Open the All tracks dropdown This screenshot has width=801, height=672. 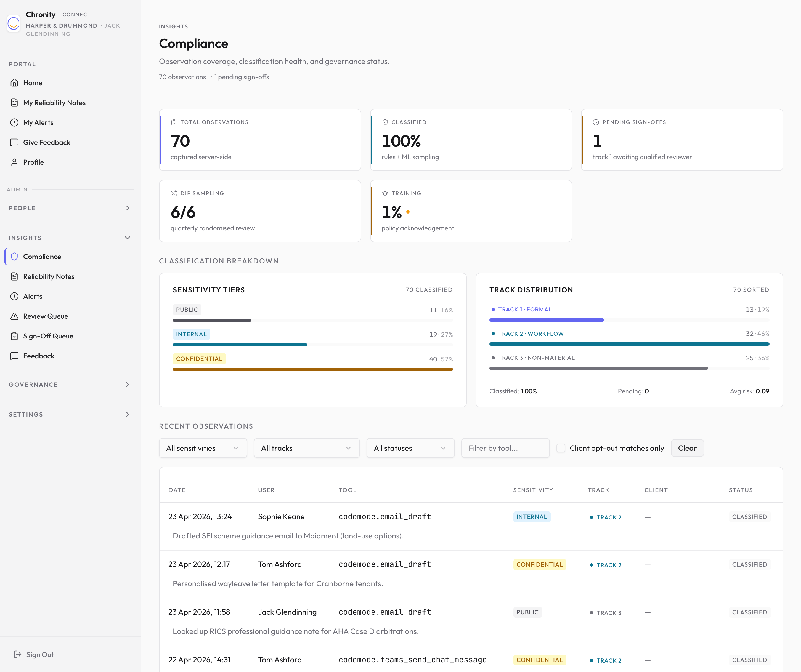(x=307, y=448)
